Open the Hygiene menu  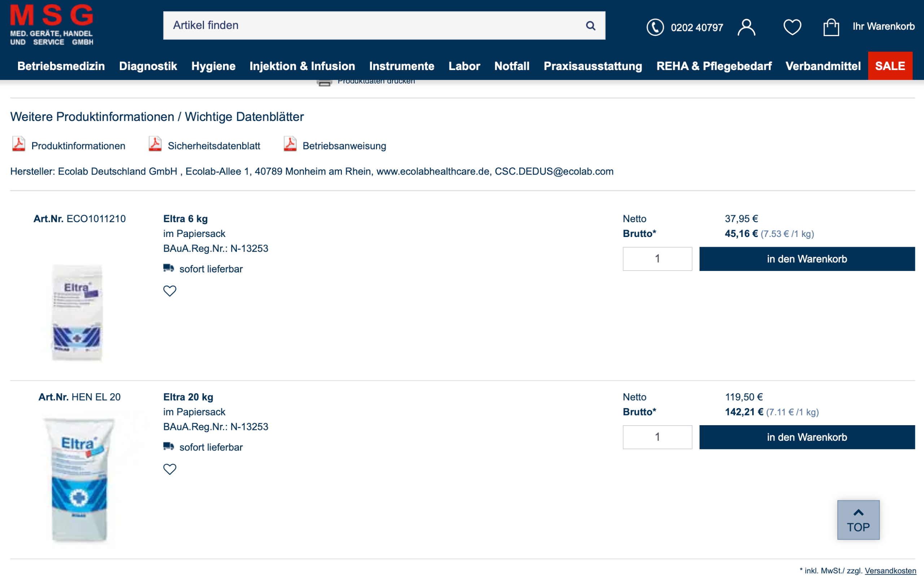[213, 66]
